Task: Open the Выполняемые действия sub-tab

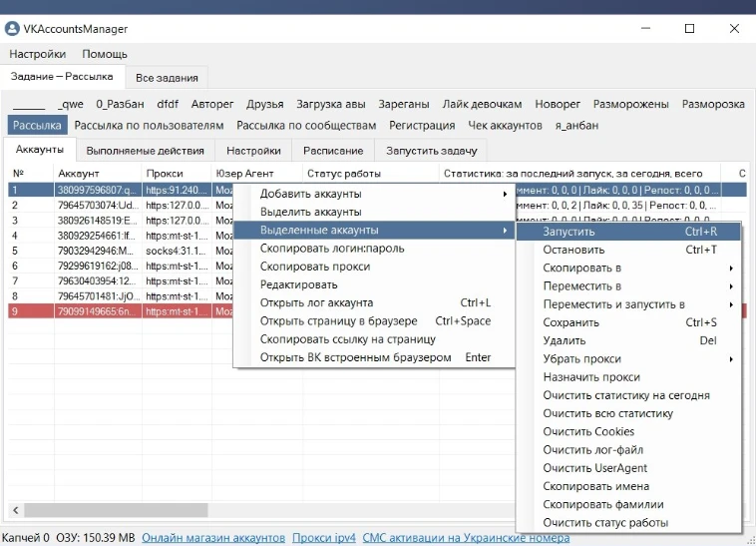Action: pyautogui.click(x=146, y=151)
